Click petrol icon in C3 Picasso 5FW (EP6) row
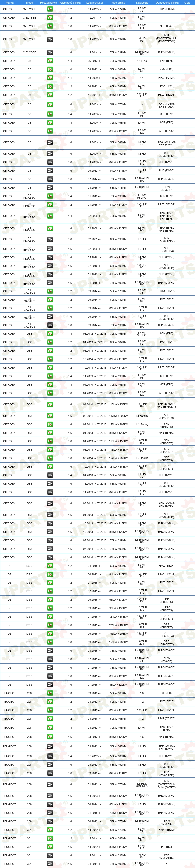The width and height of the screenshot is (195, 868). point(50,228)
